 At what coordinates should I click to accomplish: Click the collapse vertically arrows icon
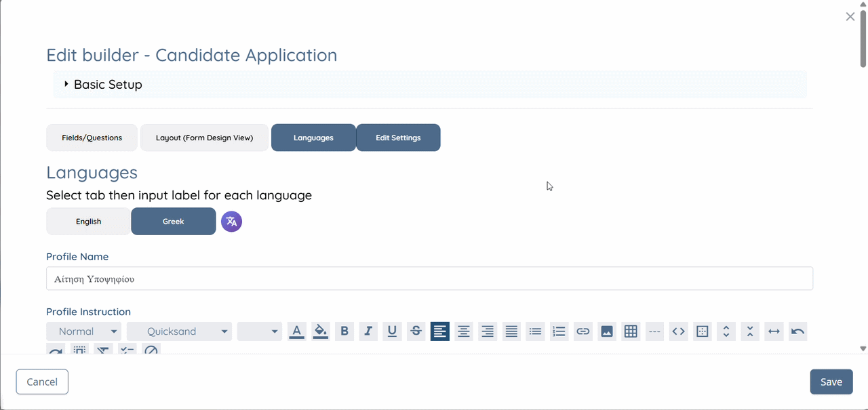(x=750, y=331)
